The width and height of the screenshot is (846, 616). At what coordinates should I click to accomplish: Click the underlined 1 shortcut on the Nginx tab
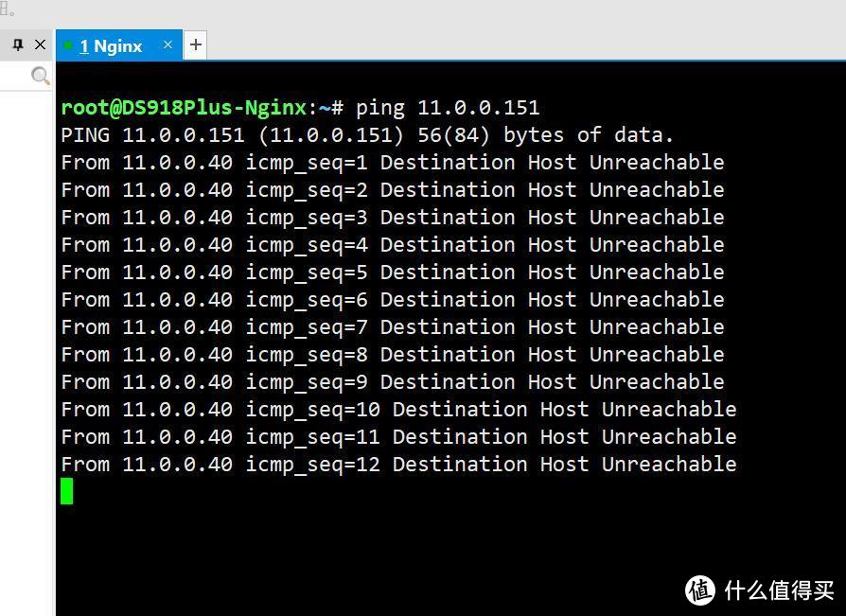point(84,45)
